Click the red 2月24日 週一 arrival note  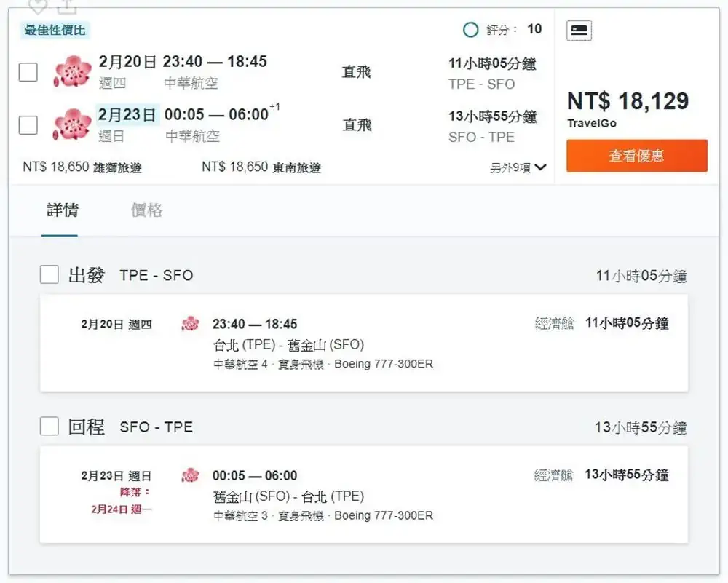[x=121, y=509]
